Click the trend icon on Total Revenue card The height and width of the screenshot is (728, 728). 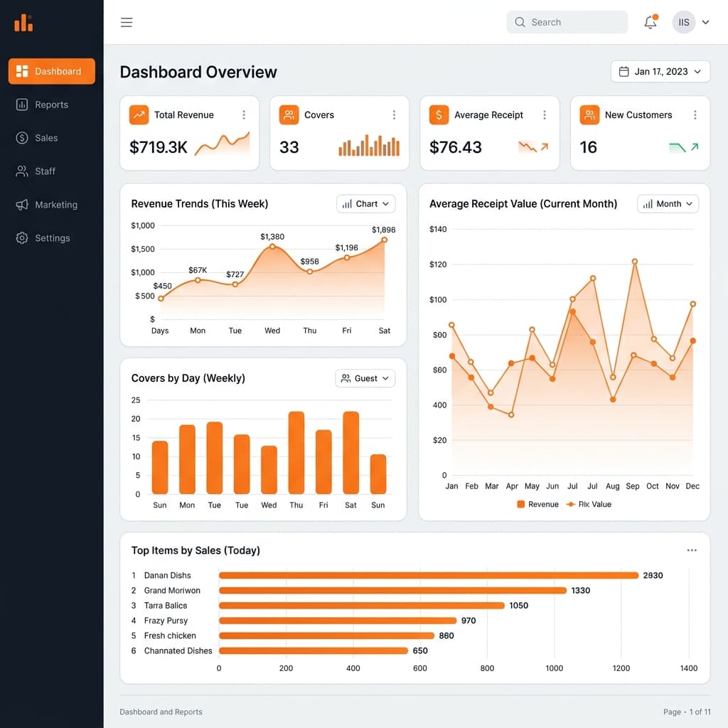[x=139, y=114]
